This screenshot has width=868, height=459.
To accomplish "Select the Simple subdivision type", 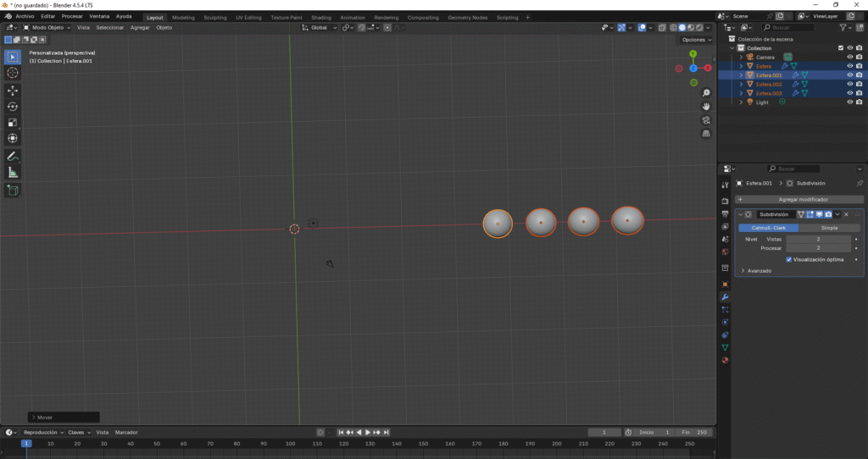I will 829,228.
